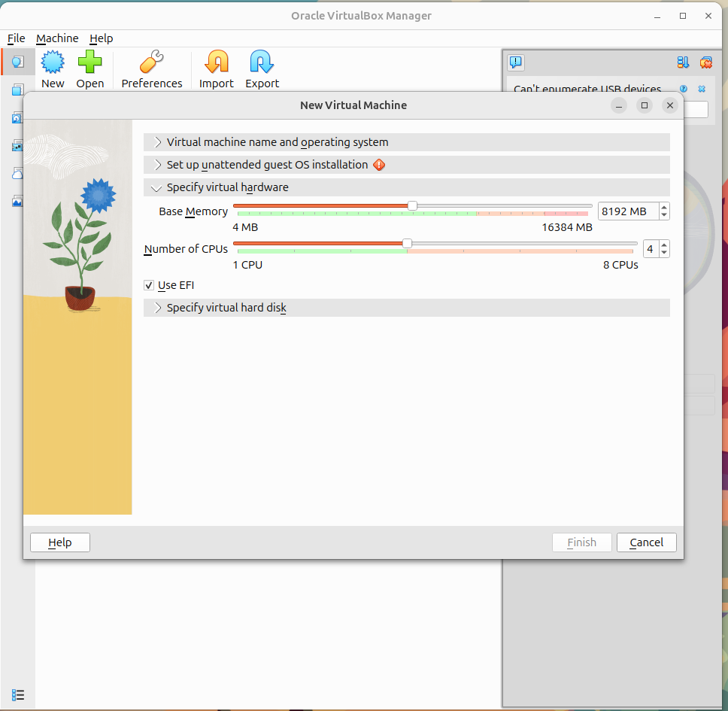Open help for the USB devices error
This screenshot has height=711, width=728.
point(683,89)
